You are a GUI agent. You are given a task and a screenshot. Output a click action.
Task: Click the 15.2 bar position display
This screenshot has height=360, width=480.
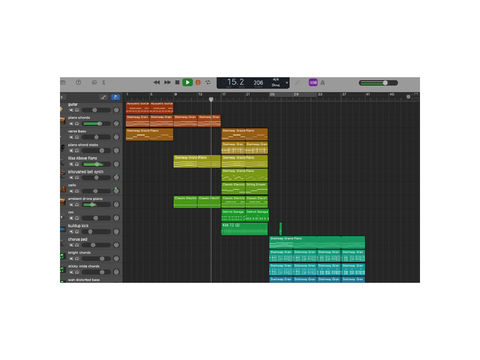[x=235, y=82]
